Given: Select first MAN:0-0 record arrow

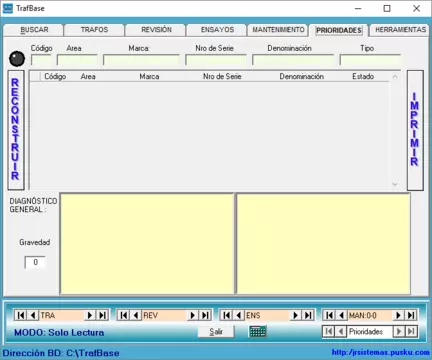Looking at the screenshot, I should 329,315.
